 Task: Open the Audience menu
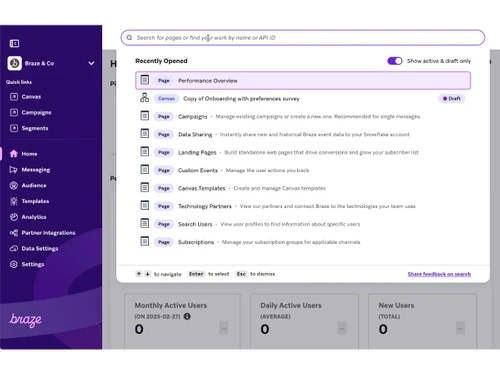[34, 185]
